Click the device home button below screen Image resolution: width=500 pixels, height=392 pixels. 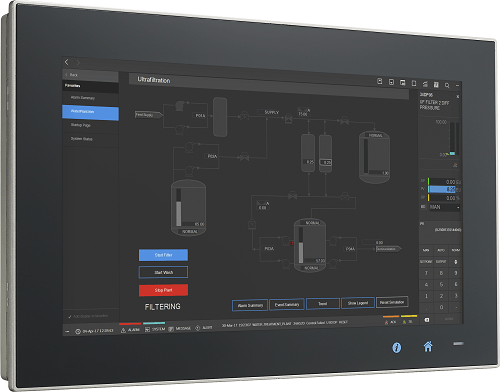428,346
